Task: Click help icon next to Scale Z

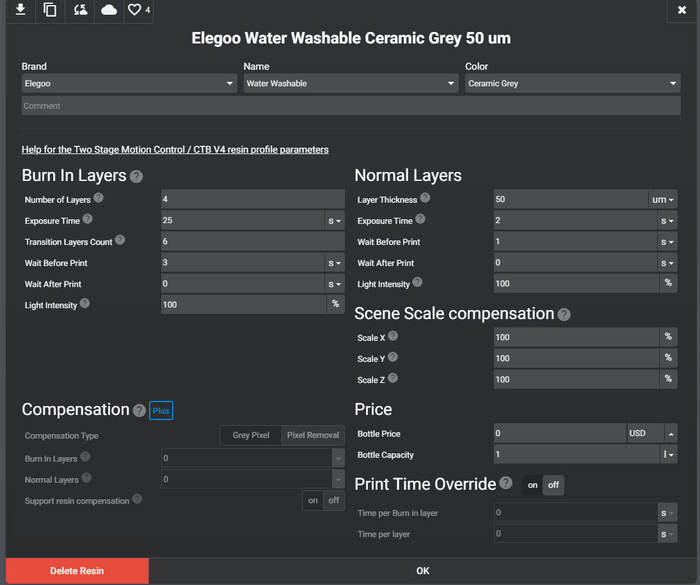Action: (x=393, y=378)
